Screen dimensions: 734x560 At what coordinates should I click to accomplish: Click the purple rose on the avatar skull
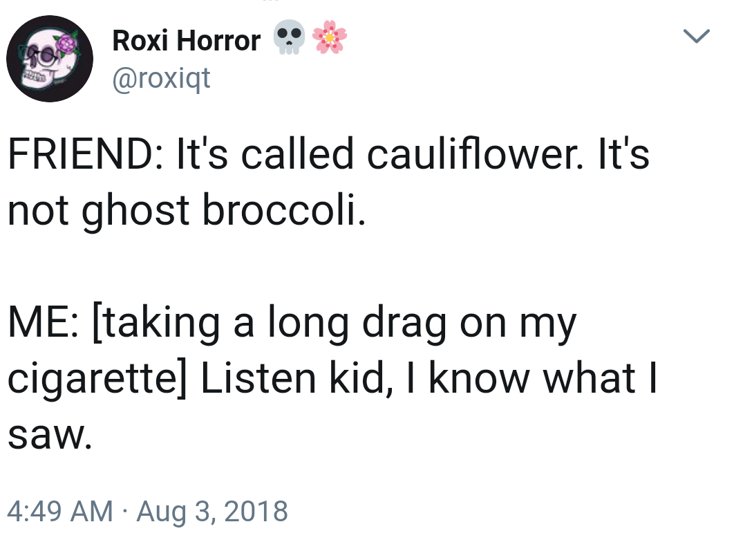coord(67,43)
